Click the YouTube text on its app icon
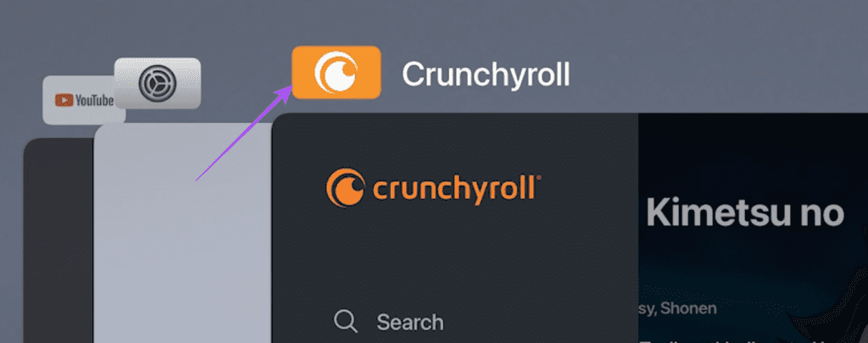 tap(95, 100)
